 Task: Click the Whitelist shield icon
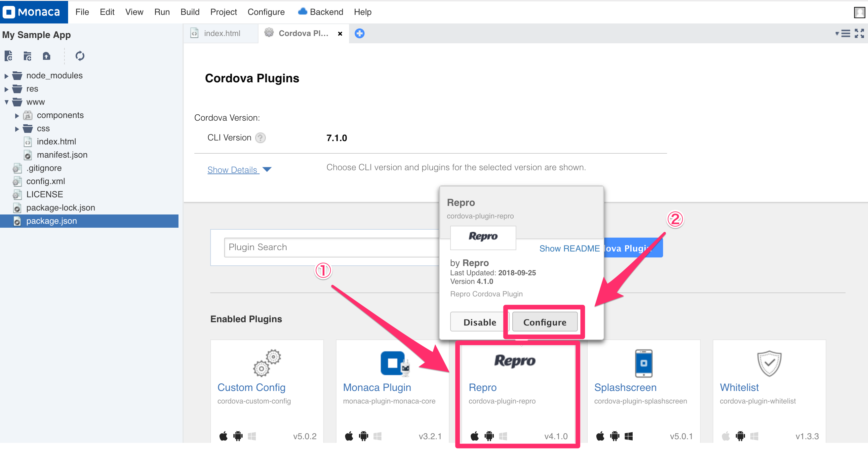(x=769, y=363)
